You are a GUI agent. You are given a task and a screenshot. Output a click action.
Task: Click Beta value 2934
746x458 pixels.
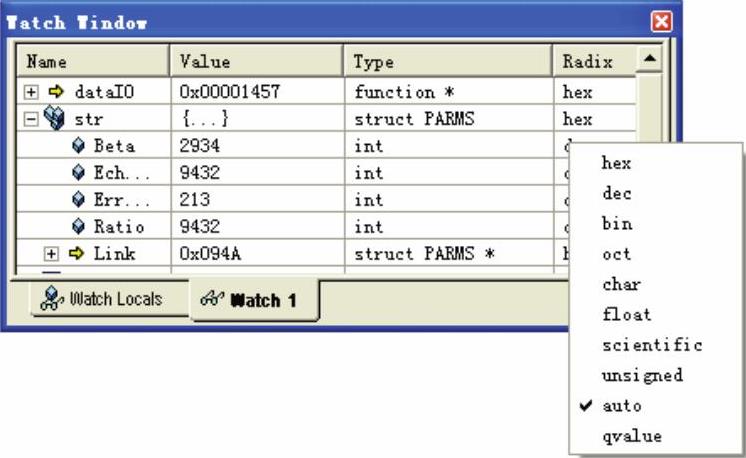click(x=200, y=146)
